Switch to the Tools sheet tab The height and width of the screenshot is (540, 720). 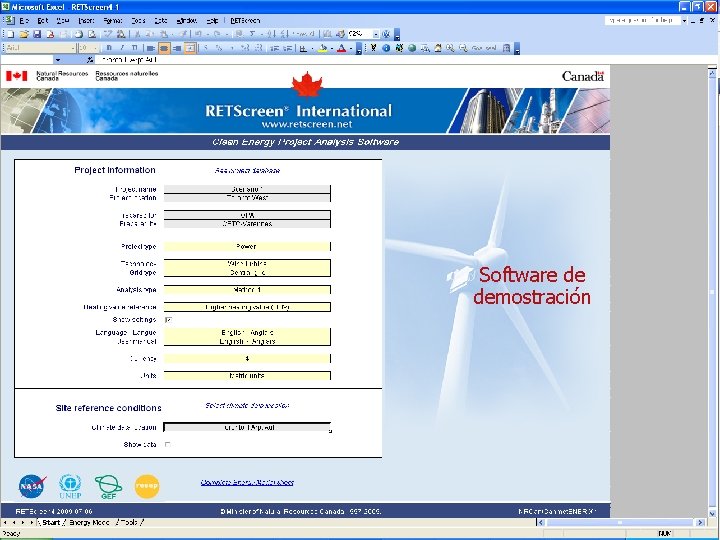129,523
